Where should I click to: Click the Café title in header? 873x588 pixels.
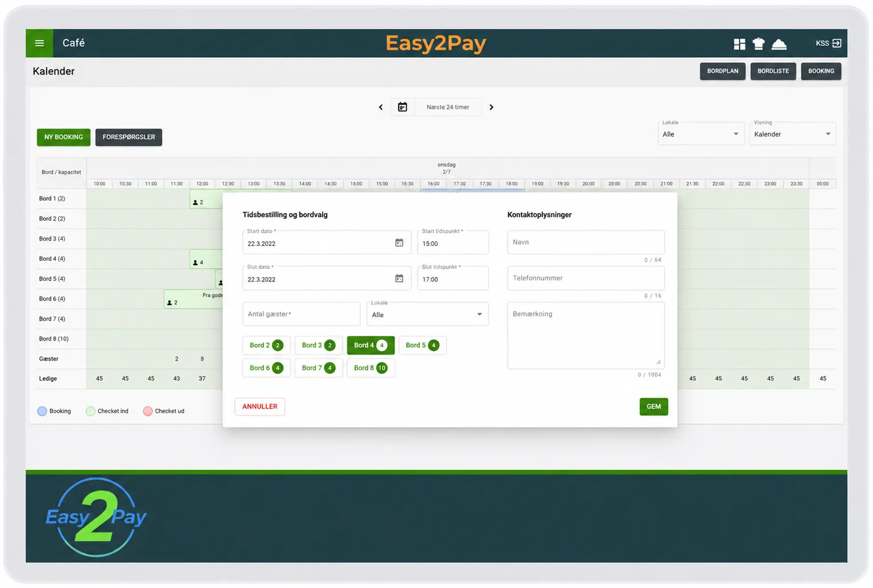click(74, 43)
